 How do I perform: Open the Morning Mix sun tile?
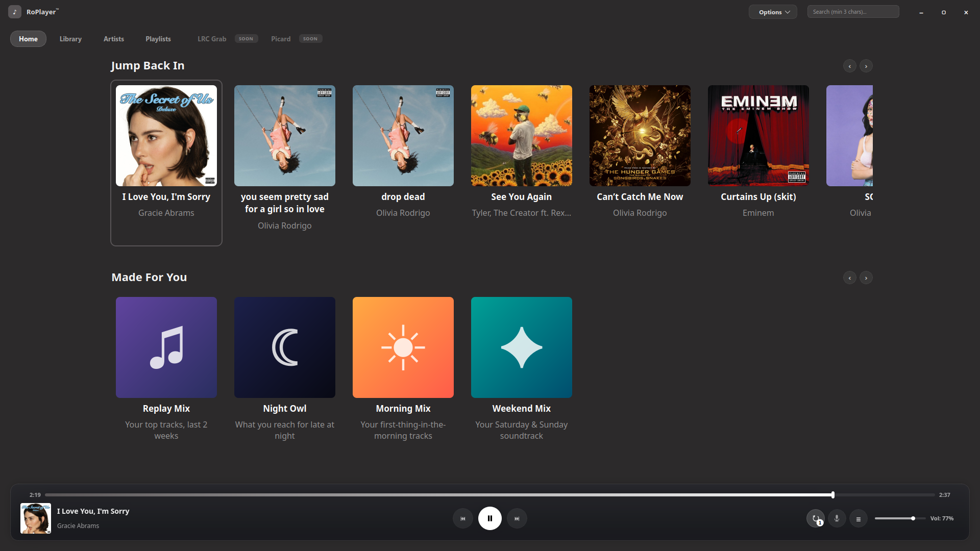[403, 347]
